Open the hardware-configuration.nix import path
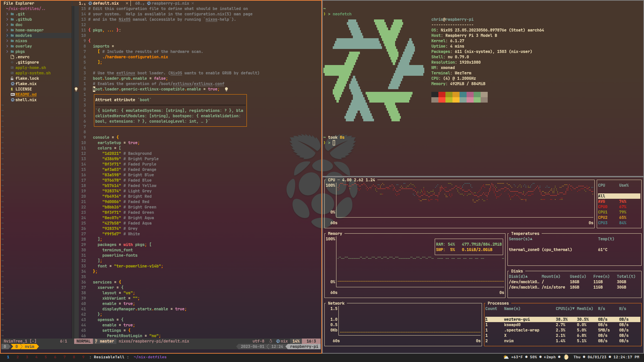644x362 pixels. click(135, 57)
